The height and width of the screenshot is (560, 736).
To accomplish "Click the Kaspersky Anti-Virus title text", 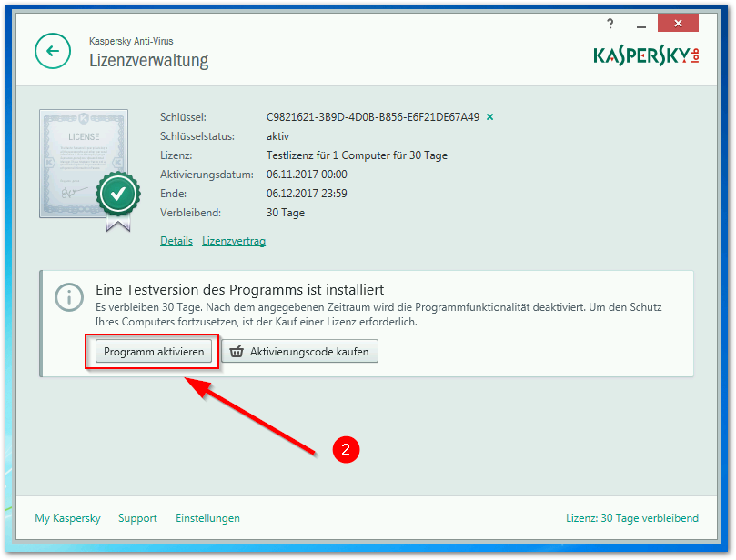I will pyautogui.click(x=131, y=41).
